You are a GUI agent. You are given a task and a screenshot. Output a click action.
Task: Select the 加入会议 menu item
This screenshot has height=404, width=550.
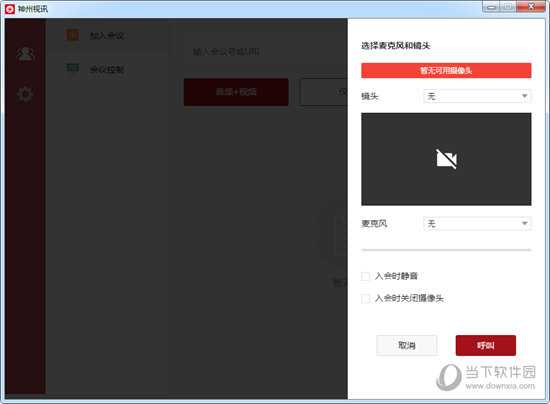pos(107,36)
